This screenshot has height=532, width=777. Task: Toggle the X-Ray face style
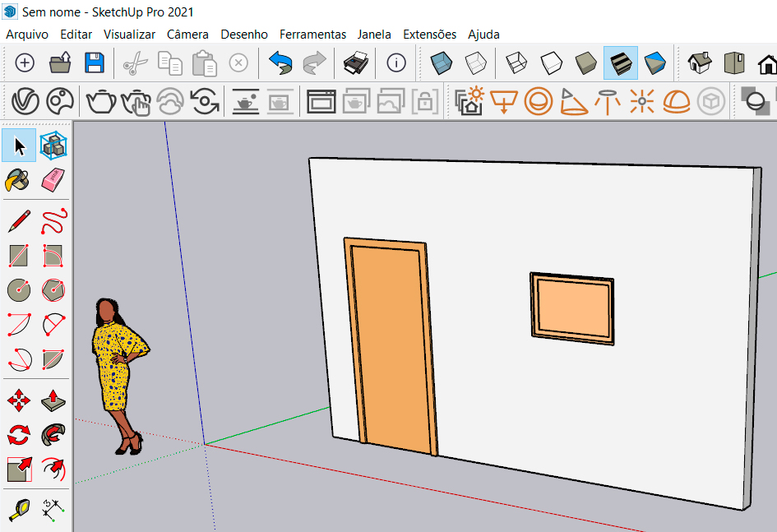[x=441, y=63]
